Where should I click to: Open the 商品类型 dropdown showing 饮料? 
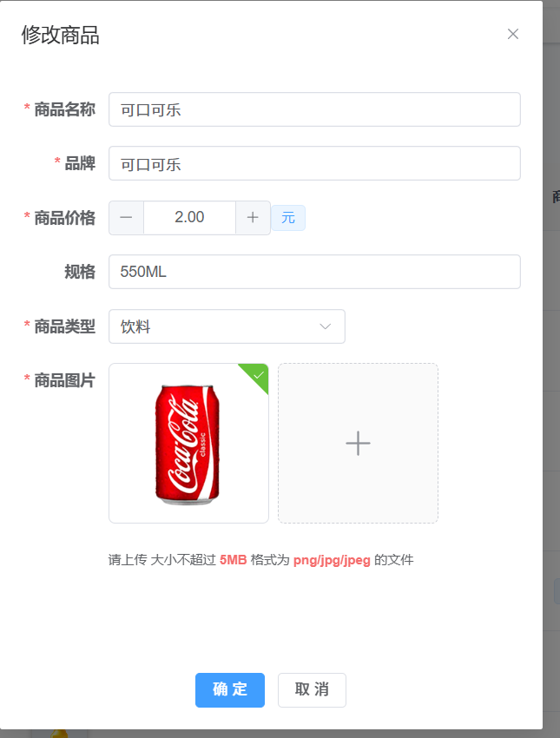tap(227, 326)
